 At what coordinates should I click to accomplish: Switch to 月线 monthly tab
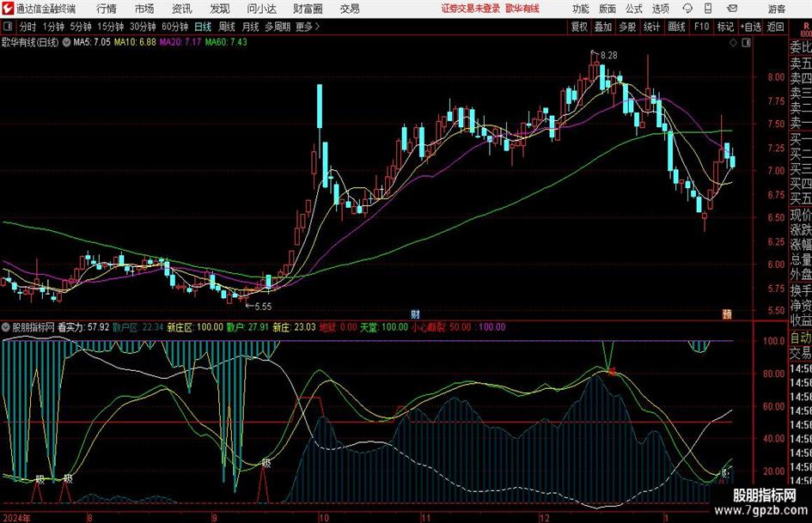point(250,27)
